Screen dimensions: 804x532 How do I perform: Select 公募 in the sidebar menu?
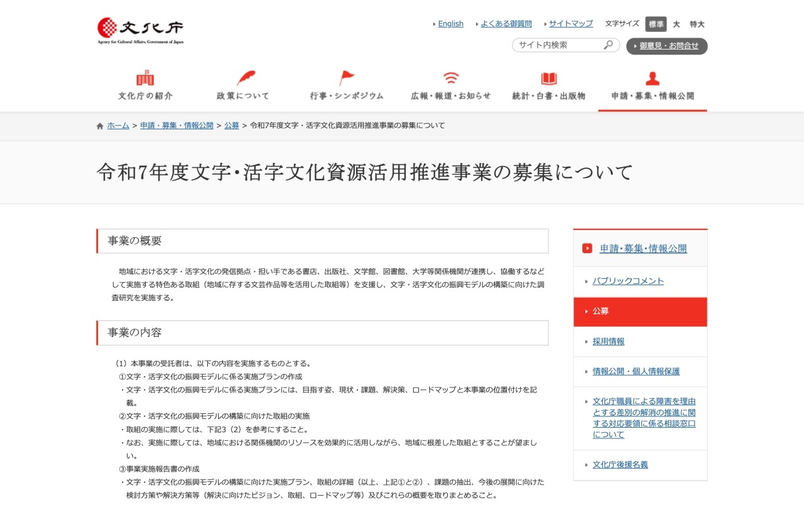600,312
